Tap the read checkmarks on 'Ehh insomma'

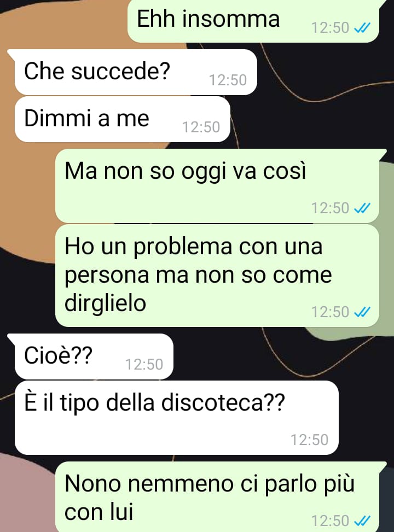pyautogui.click(x=362, y=28)
